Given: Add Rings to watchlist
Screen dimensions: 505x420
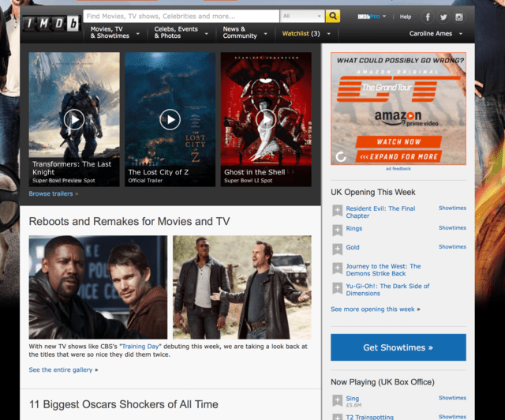Looking at the screenshot, I should [337, 230].
